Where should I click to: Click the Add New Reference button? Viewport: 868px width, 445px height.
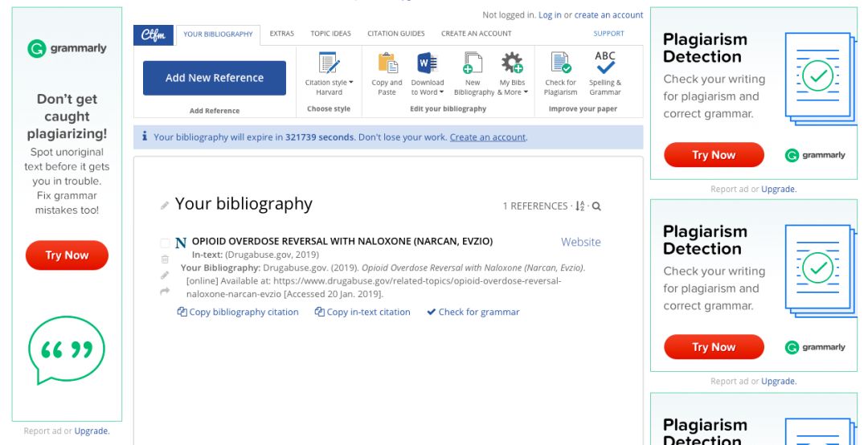point(215,78)
